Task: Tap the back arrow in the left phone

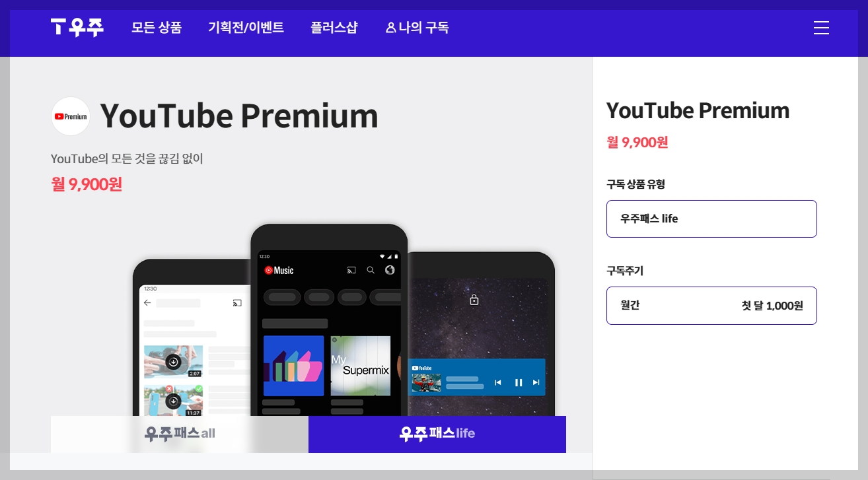Action: 147,303
